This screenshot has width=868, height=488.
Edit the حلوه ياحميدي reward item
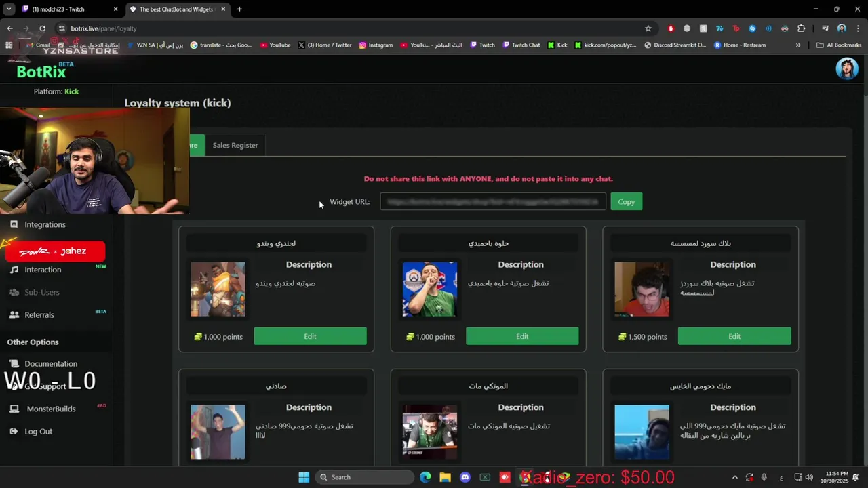tap(522, 336)
